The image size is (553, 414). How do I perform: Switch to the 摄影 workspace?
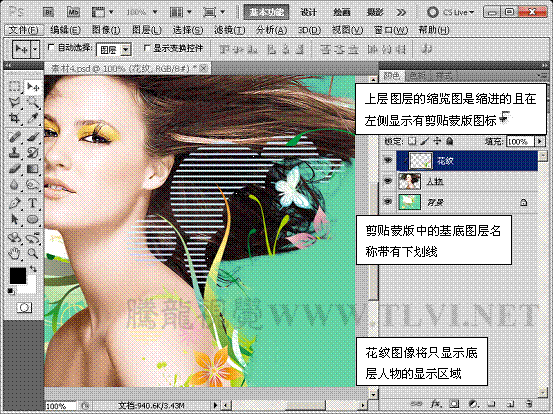(375, 12)
